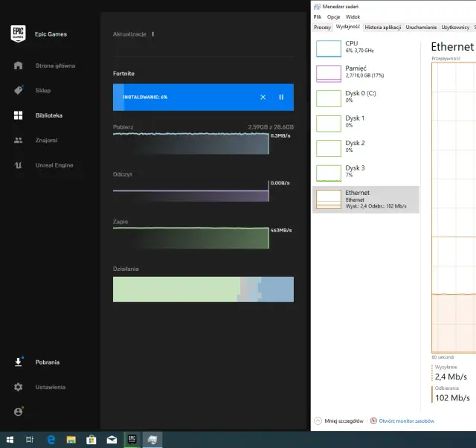
Task: Cancel the Fortnite install with X icon
Action: point(263,97)
